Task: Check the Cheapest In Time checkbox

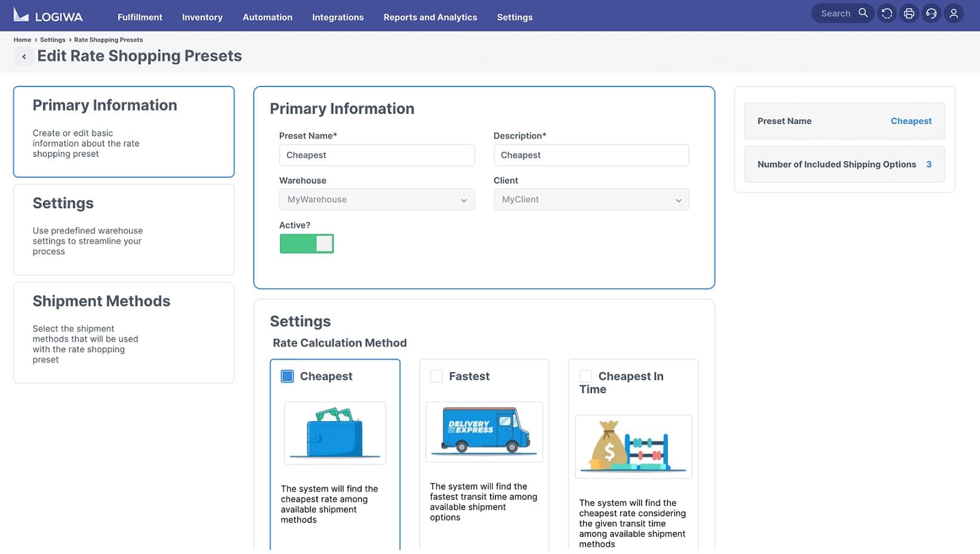Action: (x=585, y=376)
